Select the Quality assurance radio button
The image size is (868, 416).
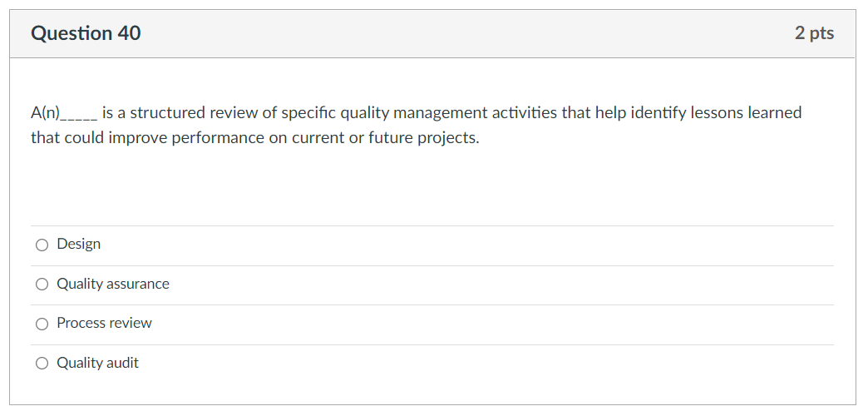[42, 285]
